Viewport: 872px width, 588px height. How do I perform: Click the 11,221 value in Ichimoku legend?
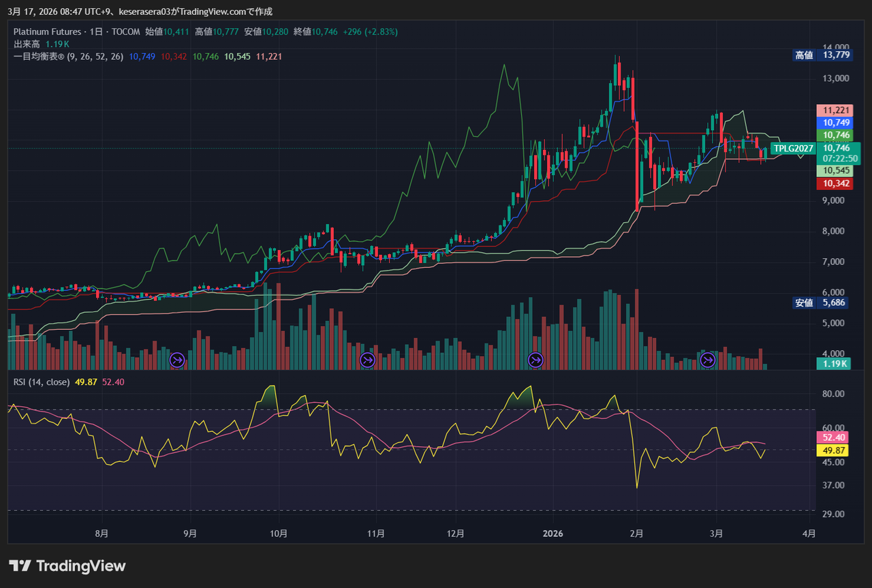tap(269, 57)
